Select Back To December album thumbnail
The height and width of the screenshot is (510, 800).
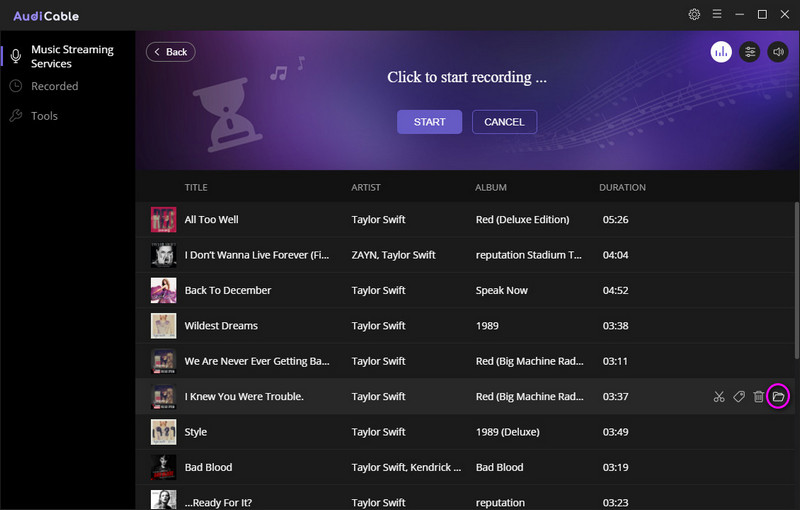pos(163,290)
